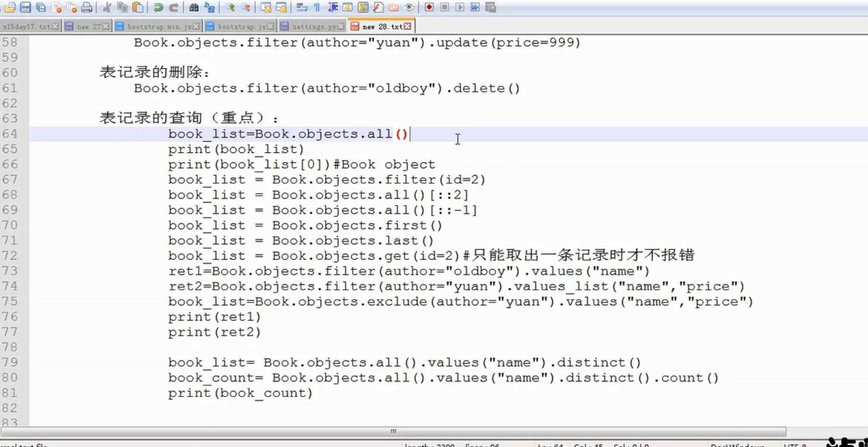868x447 pixels.
Task: Click Run Macro Multiple Times icon
Action: point(475,7)
